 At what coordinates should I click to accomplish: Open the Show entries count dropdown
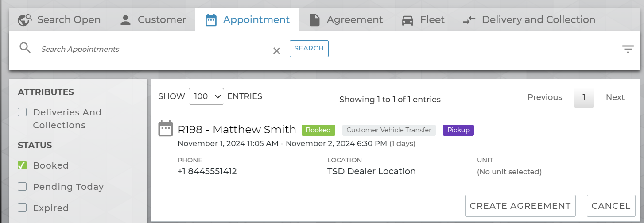click(x=206, y=96)
